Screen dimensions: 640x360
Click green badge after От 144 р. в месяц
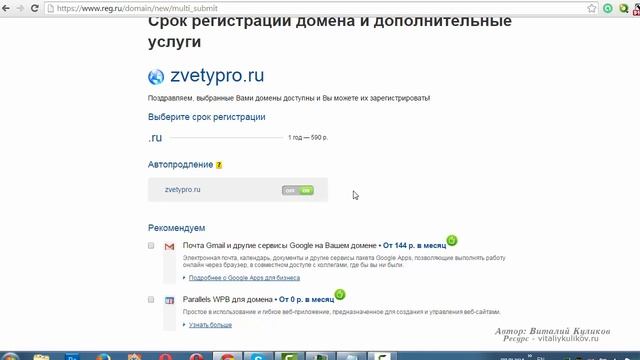(452, 240)
